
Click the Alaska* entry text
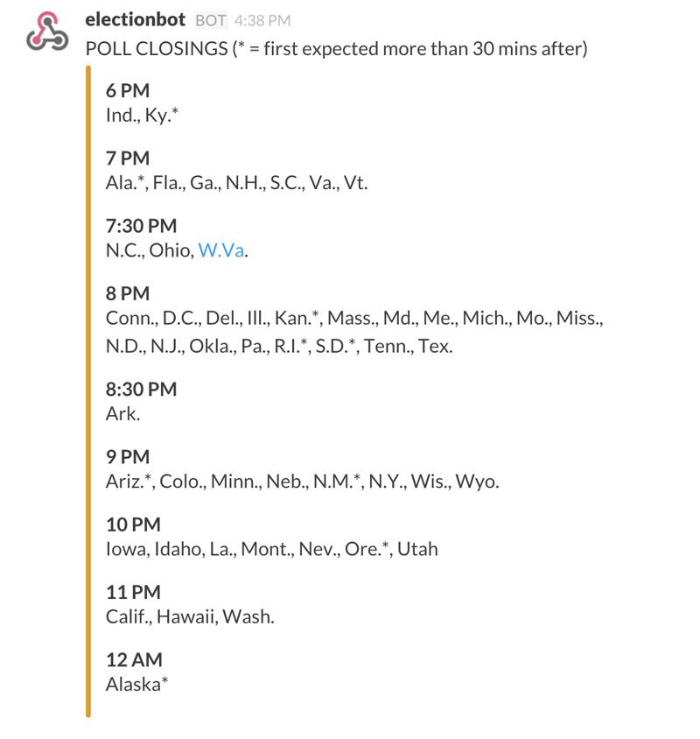coord(136,685)
